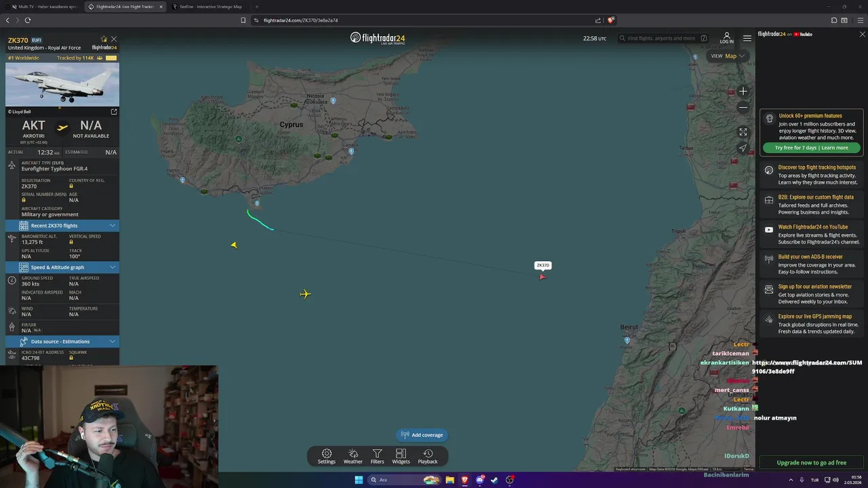Open File Explorer from taskbar
This screenshot has width=868, height=488.
450,480
